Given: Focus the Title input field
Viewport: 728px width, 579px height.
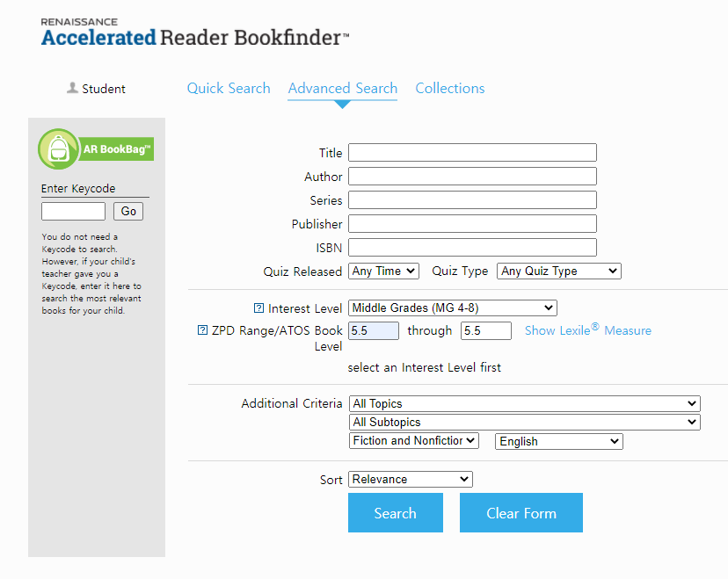Looking at the screenshot, I should pos(472,153).
